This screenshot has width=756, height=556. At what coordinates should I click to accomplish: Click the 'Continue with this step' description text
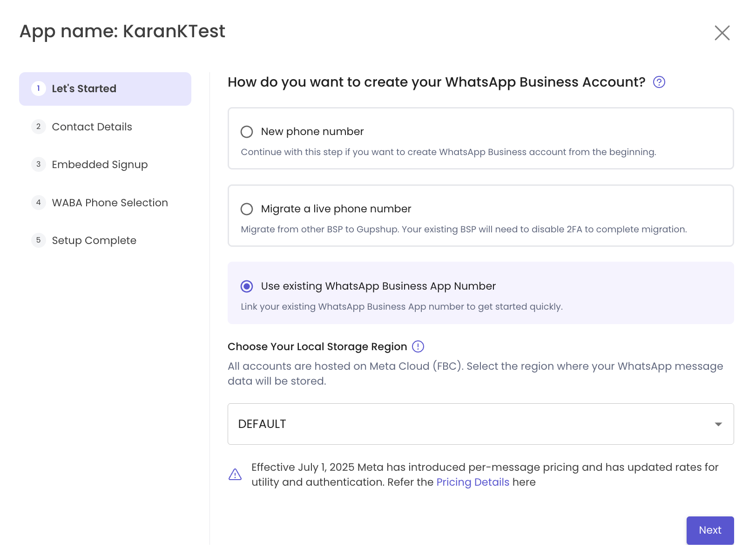pyautogui.click(x=448, y=152)
